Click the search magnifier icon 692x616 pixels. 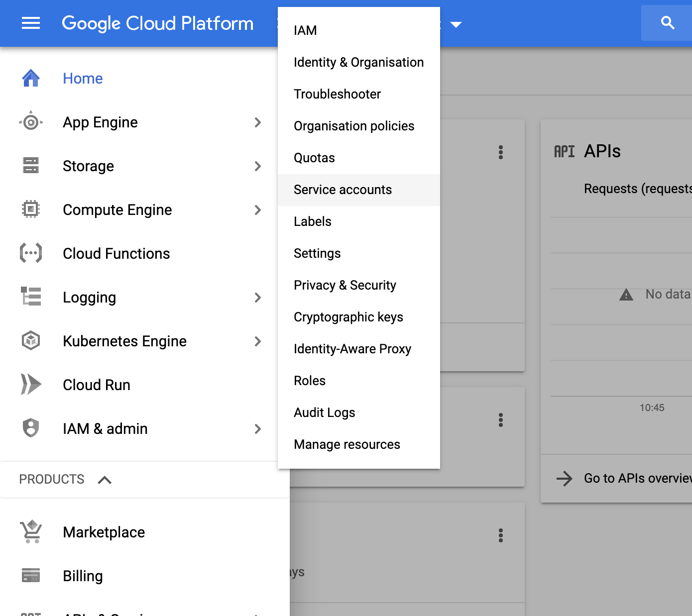(x=668, y=23)
